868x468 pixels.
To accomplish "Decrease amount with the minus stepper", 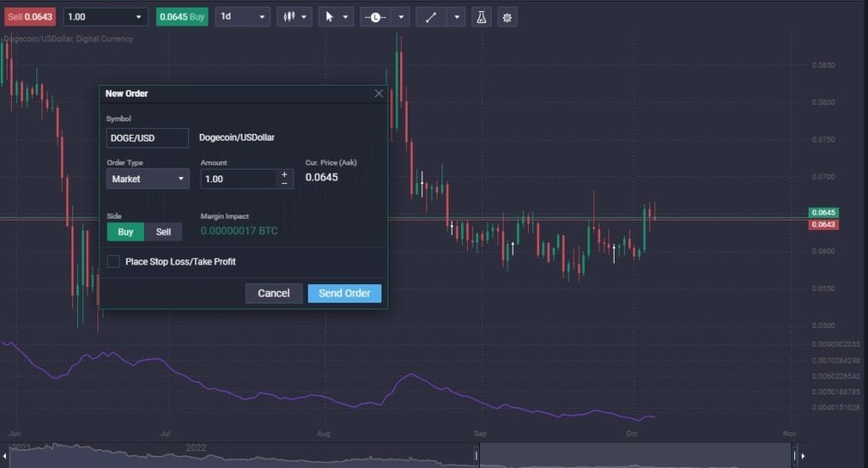I will 284,183.
